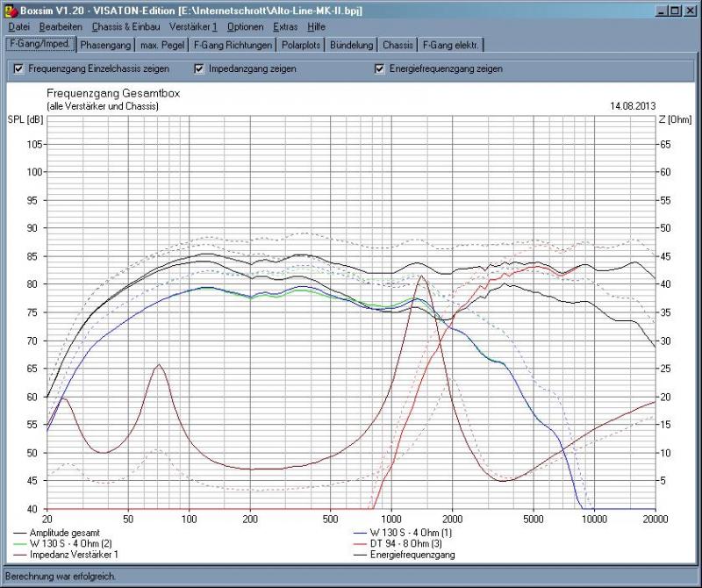Select the 'max. Pegel' tab
Image resolution: width=702 pixels, height=588 pixels.
[x=161, y=45]
